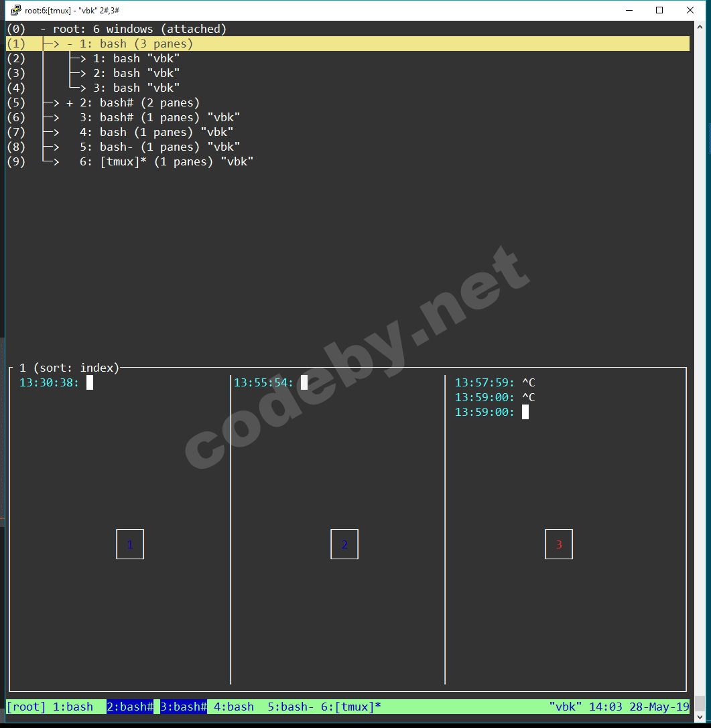Collapse the '1: bash (3 panes)' tree row
711x728 pixels.
pos(70,44)
